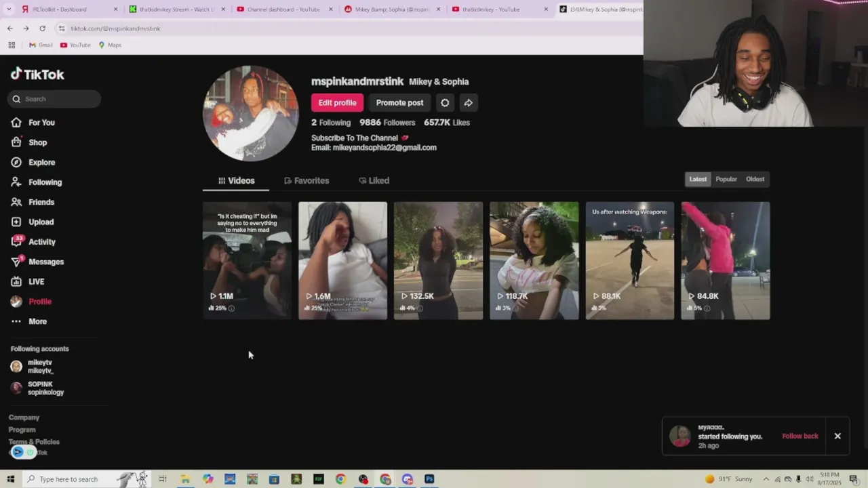Focus the TikTok search field

point(55,99)
